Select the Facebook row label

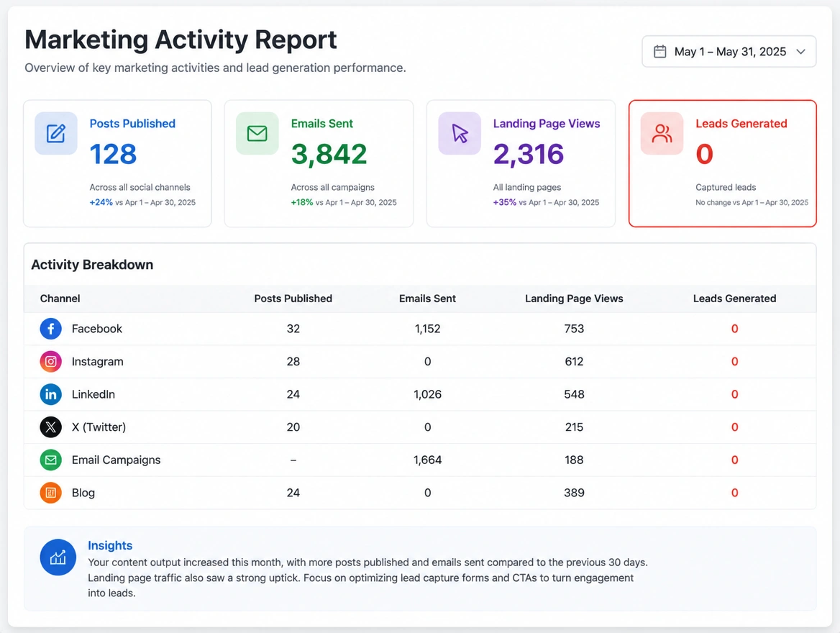[x=97, y=329]
